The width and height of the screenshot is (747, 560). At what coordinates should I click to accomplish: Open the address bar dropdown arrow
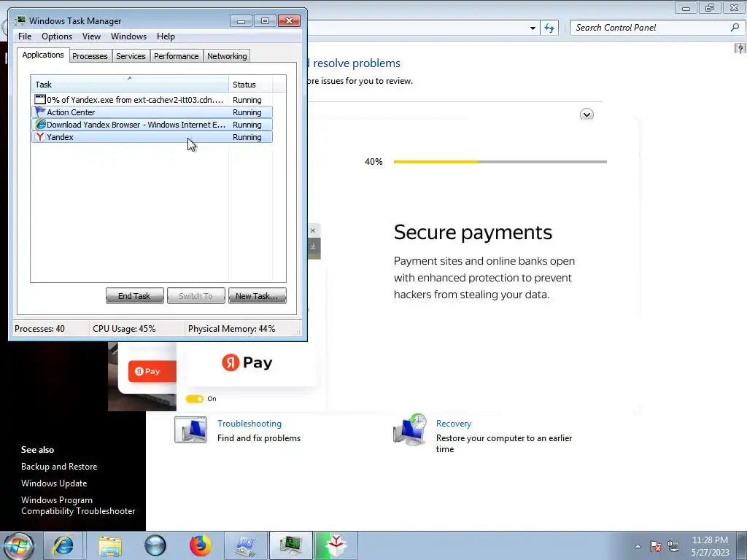coord(533,28)
